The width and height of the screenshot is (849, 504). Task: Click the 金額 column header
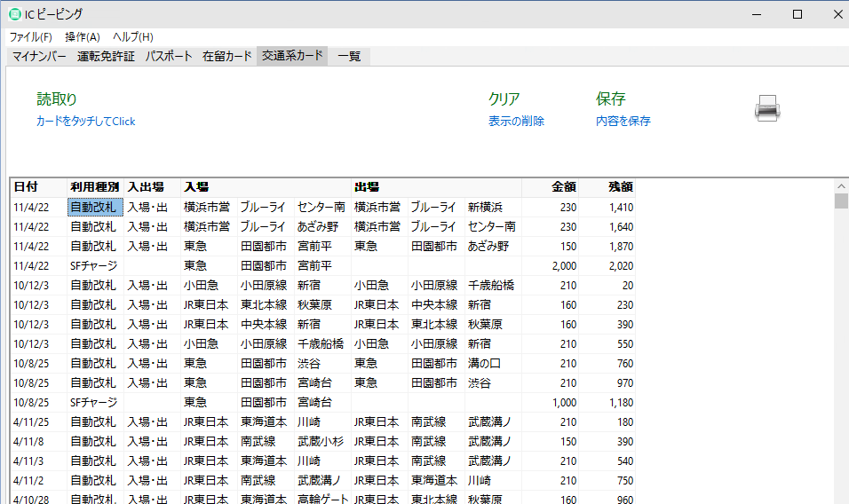563,187
